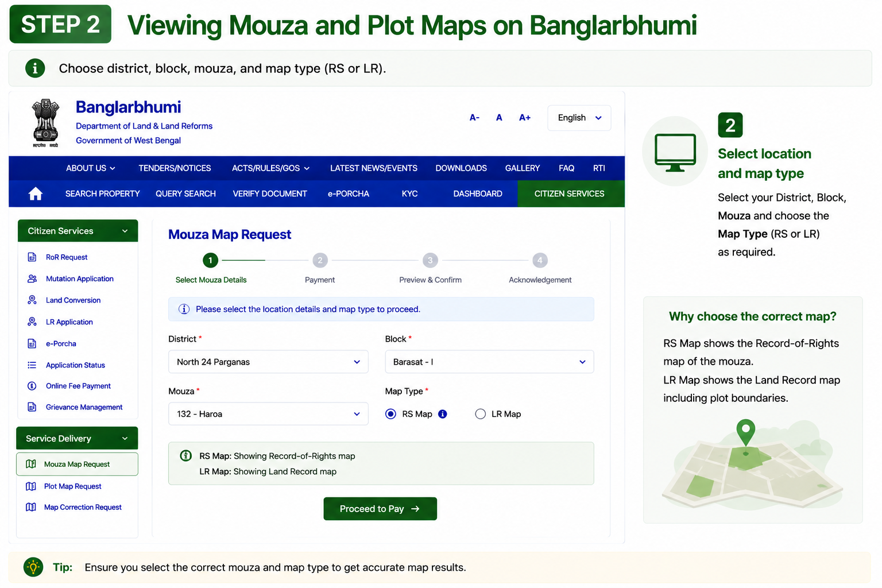
Task: Decrease font size with A- button
Action: point(474,118)
